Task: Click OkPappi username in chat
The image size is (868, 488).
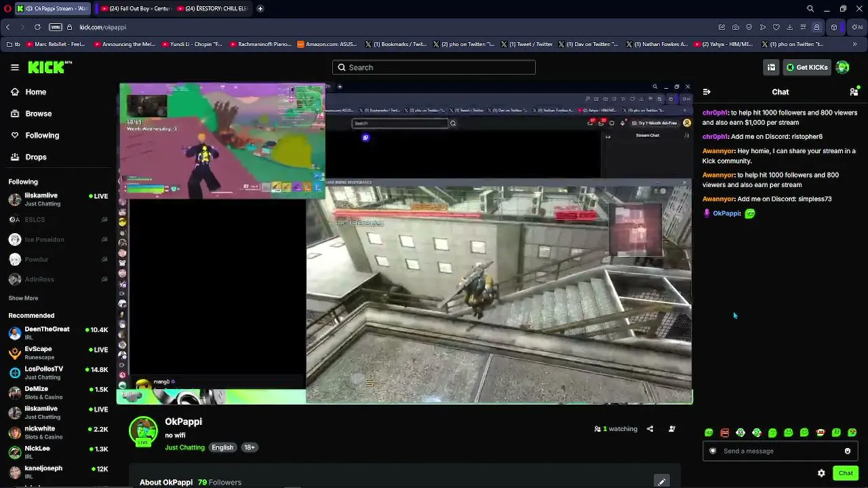Action: click(726, 213)
